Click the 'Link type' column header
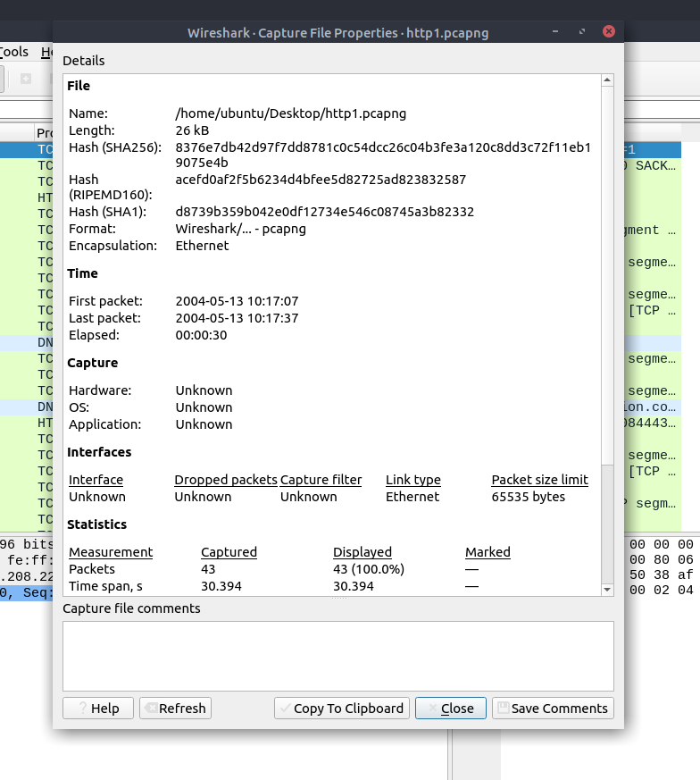The image size is (700, 780). tap(413, 480)
